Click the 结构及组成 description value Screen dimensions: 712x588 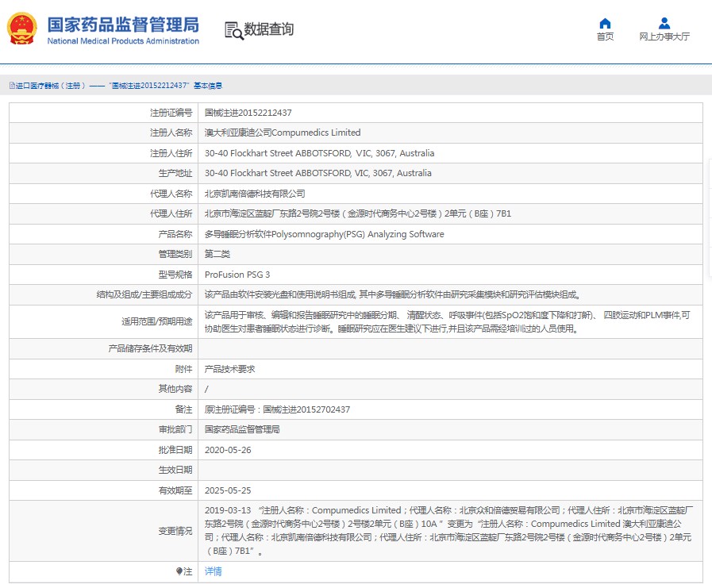coord(393,294)
